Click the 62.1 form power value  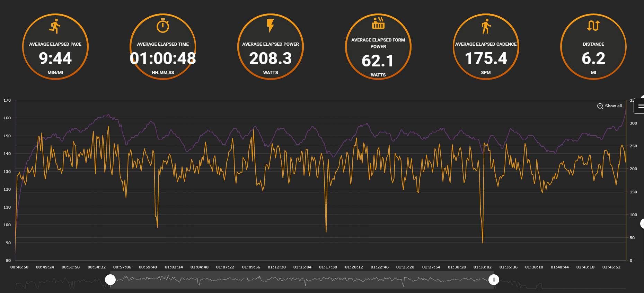click(378, 61)
